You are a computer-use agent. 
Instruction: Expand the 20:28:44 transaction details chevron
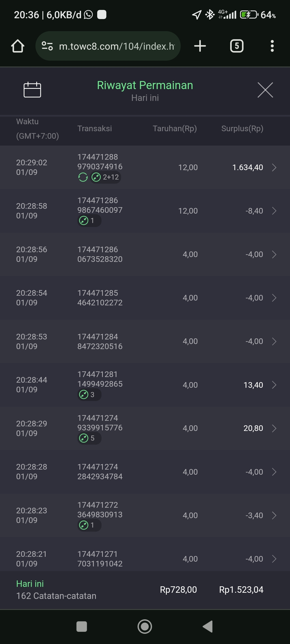click(x=274, y=385)
